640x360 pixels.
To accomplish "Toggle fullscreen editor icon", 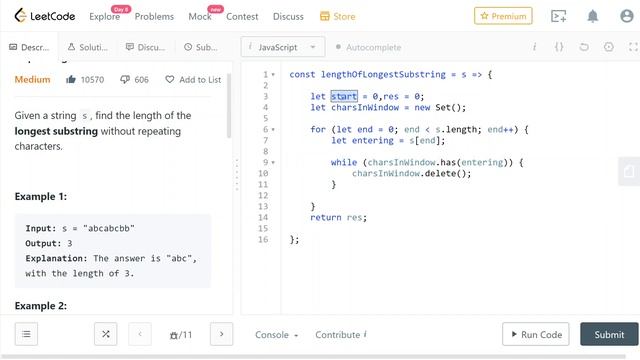I will (x=633, y=47).
